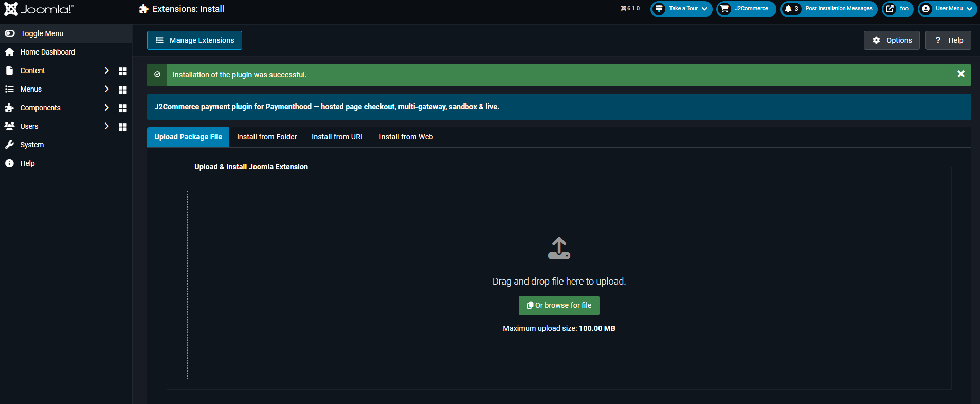
Task: Click the J2Commerce Paymenthood plugin description
Action: point(327,107)
